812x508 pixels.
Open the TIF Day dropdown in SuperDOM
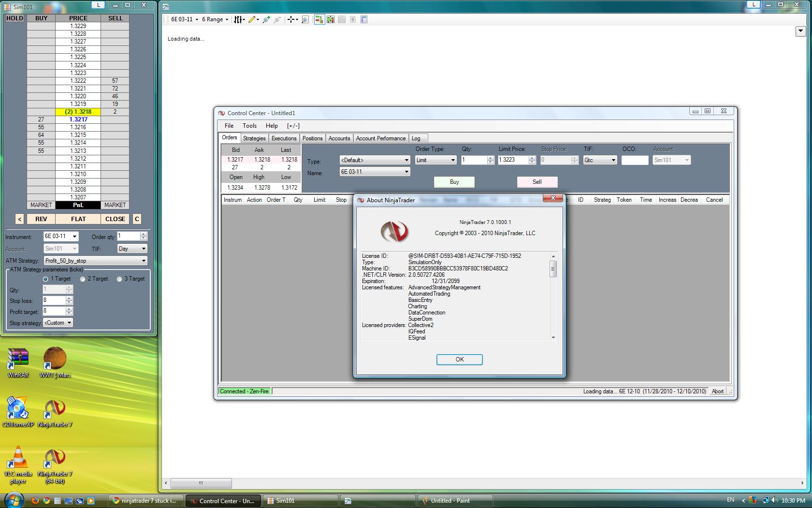(144, 249)
